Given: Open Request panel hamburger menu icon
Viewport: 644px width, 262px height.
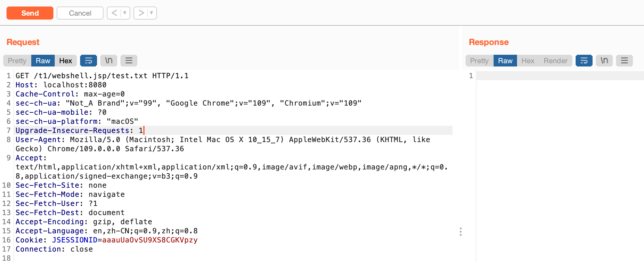Looking at the screenshot, I should coord(129,61).
